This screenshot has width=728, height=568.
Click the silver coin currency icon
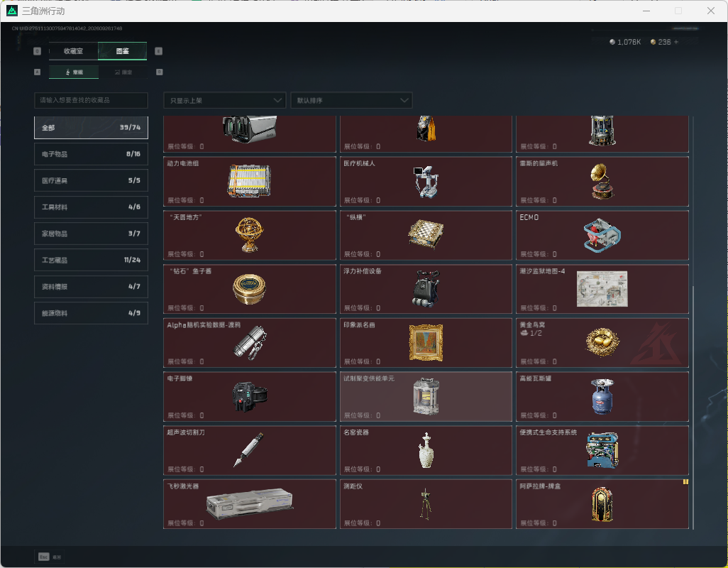point(612,42)
